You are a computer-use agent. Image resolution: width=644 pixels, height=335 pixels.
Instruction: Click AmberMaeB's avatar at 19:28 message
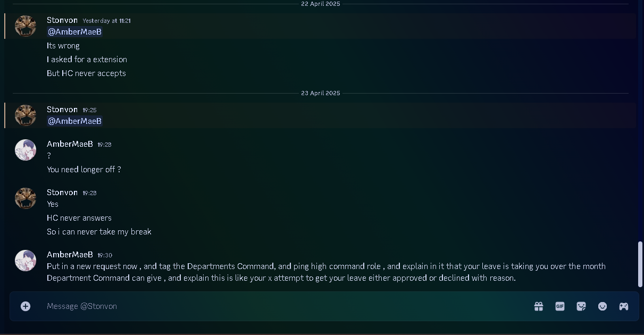26,150
